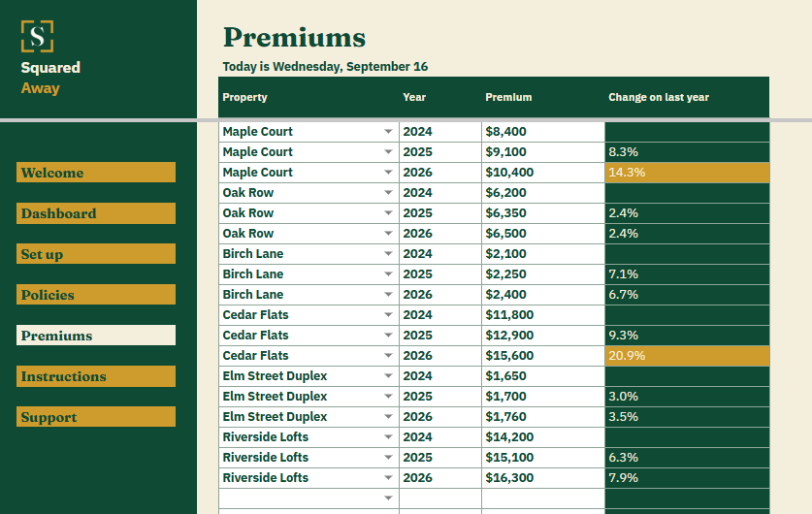The image size is (812, 514).
Task: Open dropdown for Elm Street Duplex 2024 row
Action: pos(388,375)
